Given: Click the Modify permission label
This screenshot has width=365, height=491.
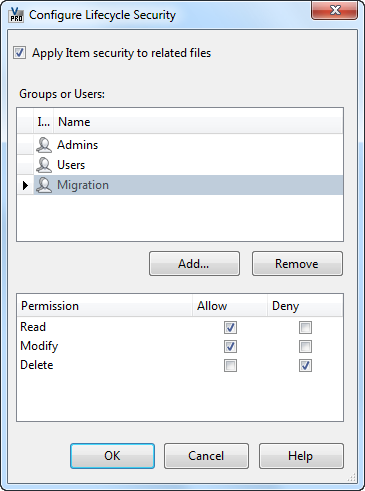Looking at the screenshot, I should click(39, 346).
